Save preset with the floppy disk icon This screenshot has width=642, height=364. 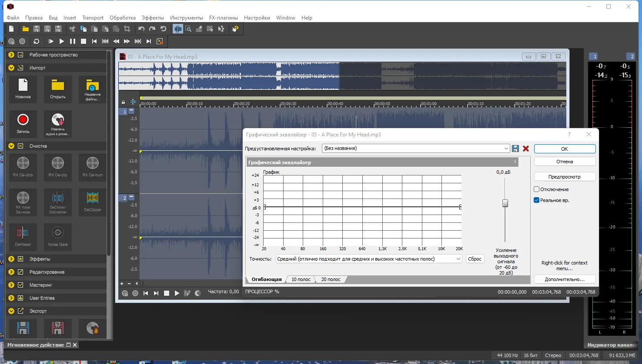(x=515, y=149)
